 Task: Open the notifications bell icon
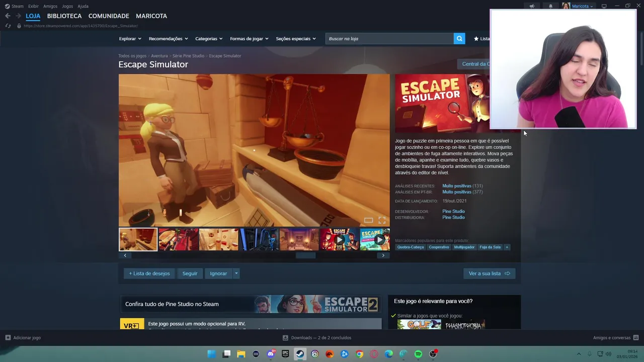pyautogui.click(x=550, y=6)
